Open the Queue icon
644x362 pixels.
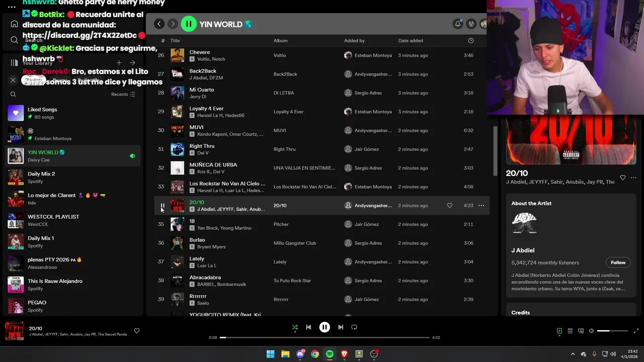pyautogui.click(x=570, y=331)
